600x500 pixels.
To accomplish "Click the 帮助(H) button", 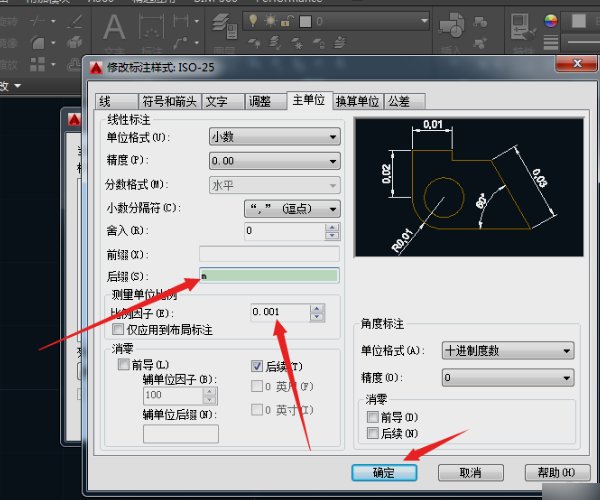I will tap(557, 473).
